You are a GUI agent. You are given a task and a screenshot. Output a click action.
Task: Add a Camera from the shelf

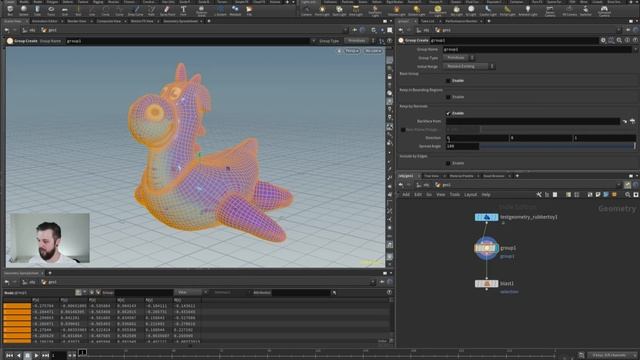tap(306, 11)
